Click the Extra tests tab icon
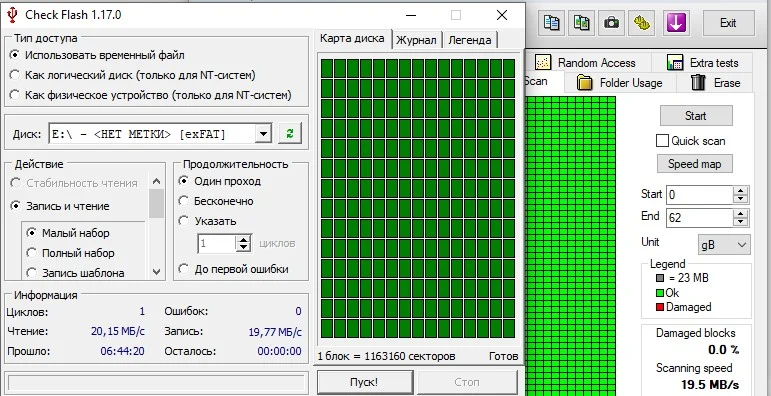The height and width of the screenshot is (396, 771). pyautogui.click(x=675, y=62)
